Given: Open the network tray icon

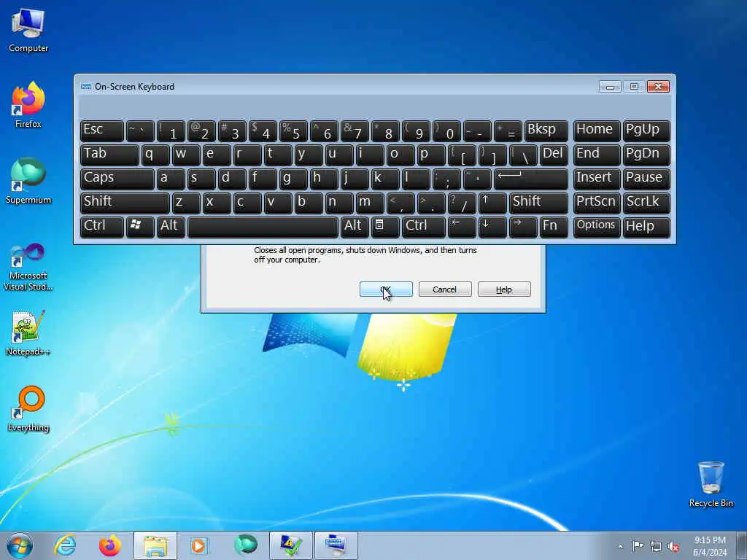Looking at the screenshot, I should (656, 546).
